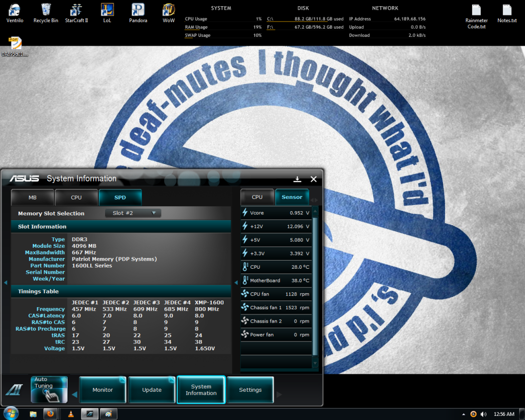Open the Ventrilo desktop shortcut
525x420 pixels.
(x=15, y=13)
